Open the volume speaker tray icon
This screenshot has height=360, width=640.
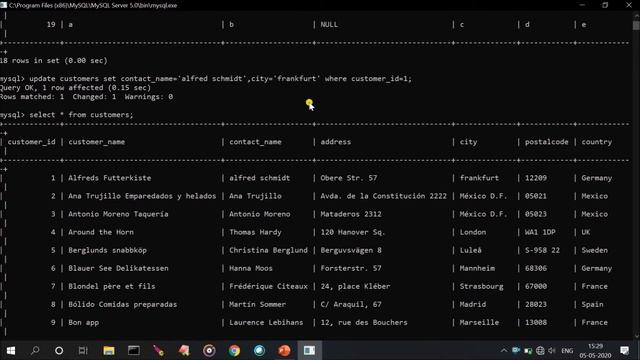tap(552, 351)
